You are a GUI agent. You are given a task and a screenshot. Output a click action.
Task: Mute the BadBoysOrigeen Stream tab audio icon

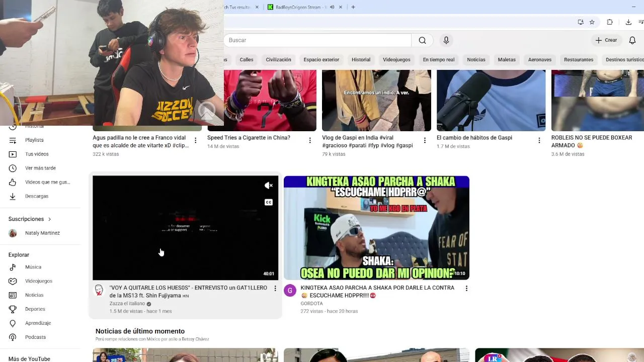pyautogui.click(x=332, y=7)
